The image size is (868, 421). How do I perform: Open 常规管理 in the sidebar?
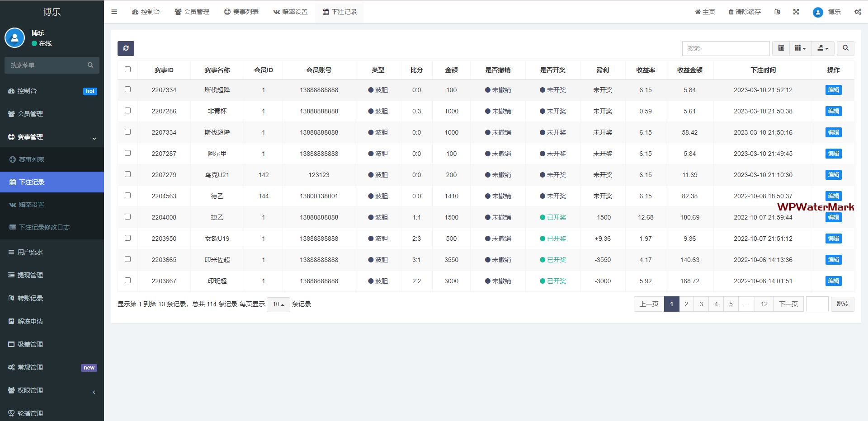click(52, 367)
